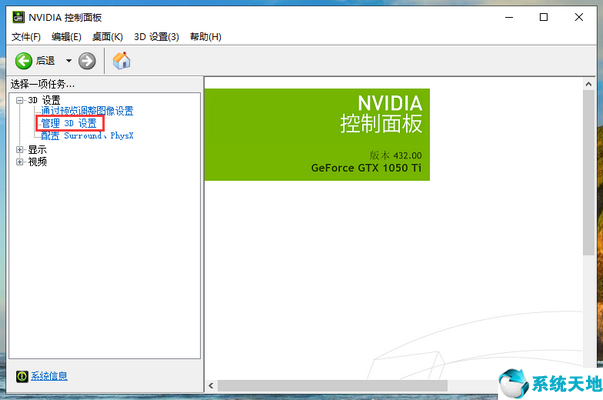Go to the Home page icon
The image size is (603, 400).
click(122, 60)
